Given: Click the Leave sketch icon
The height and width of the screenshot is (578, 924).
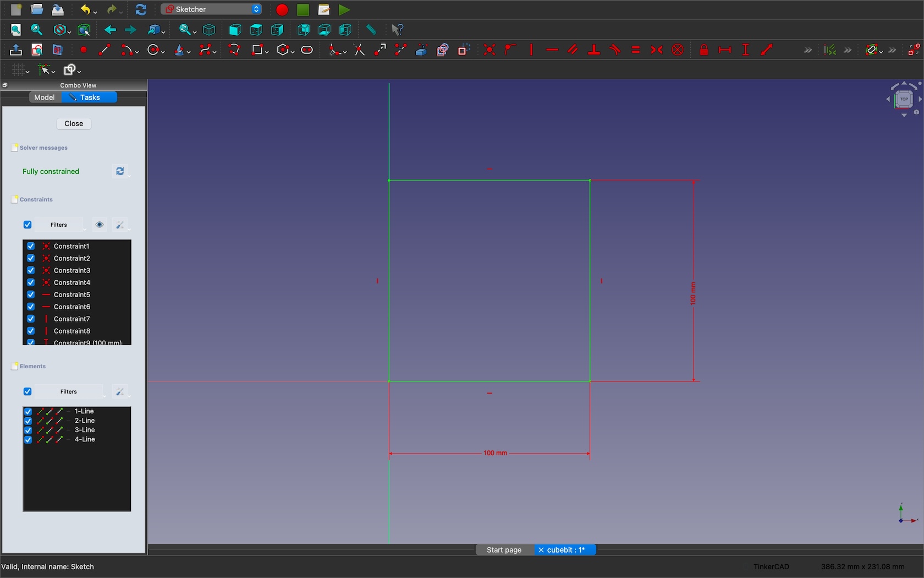Looking at the screenshot, I should pyautogui.click(x=16, y=50).
